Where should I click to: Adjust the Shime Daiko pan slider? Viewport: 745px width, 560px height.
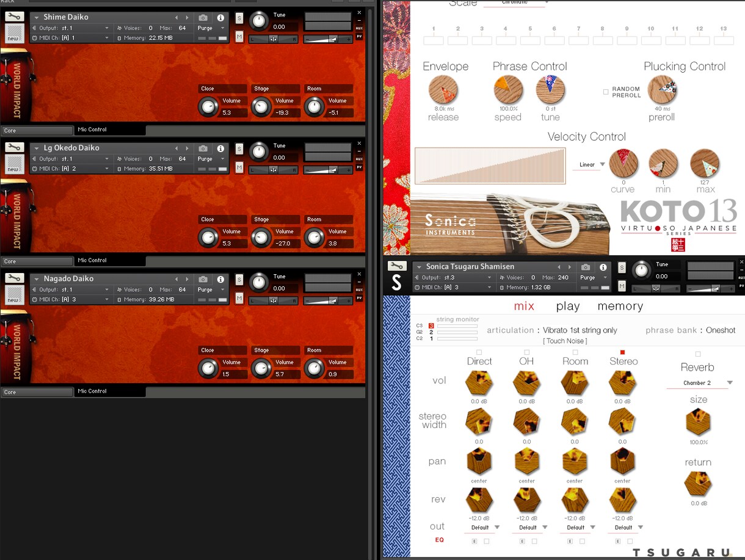[x=274, y=39]
